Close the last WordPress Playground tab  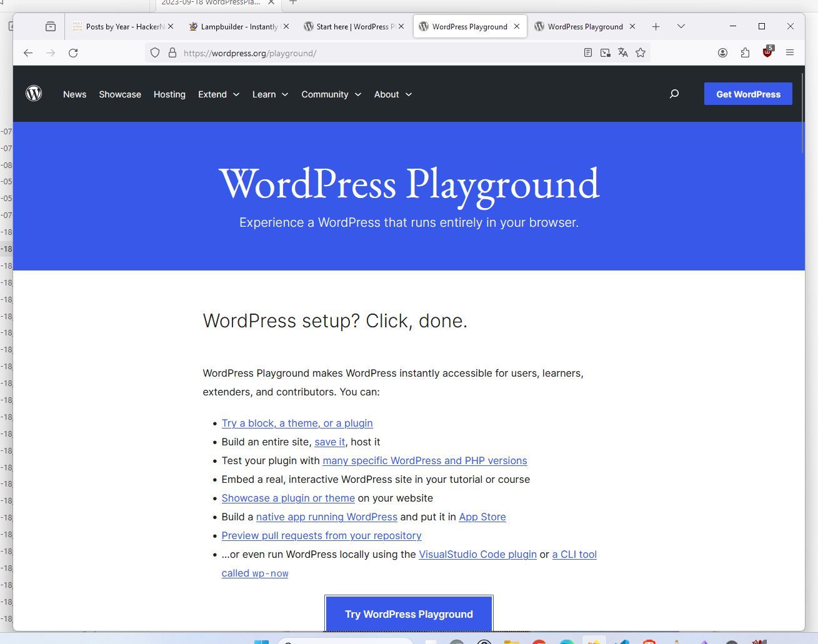(632, 26)
